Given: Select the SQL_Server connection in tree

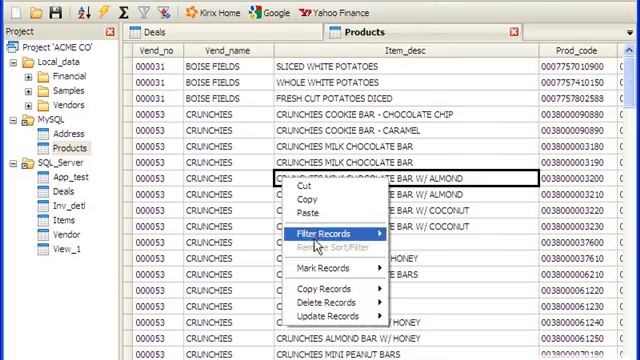Looking at the screenshot, I should tap(53, 163).
